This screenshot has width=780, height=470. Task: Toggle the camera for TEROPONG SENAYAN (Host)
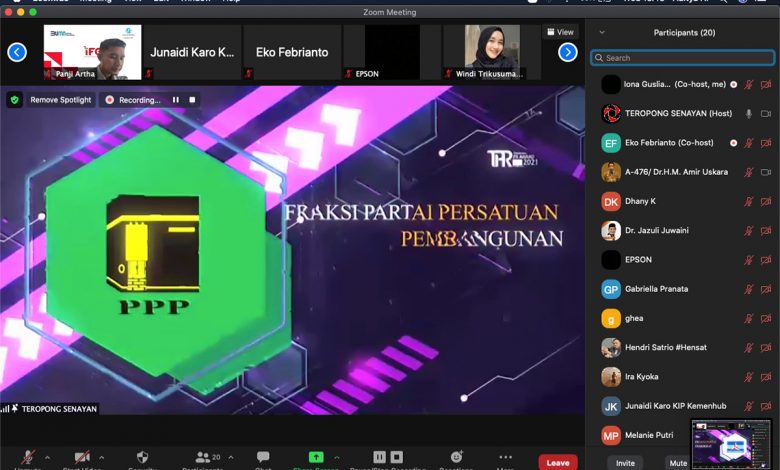click(766, 113)
